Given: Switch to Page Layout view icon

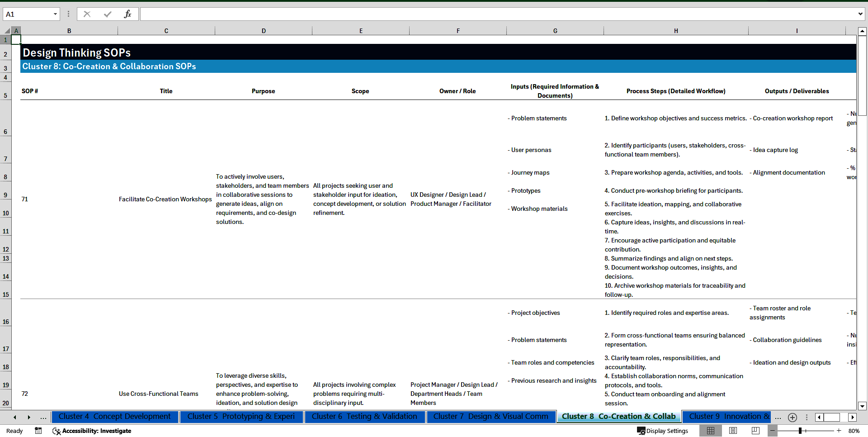Looking at the screenshot, I should [x=732, y=431].
